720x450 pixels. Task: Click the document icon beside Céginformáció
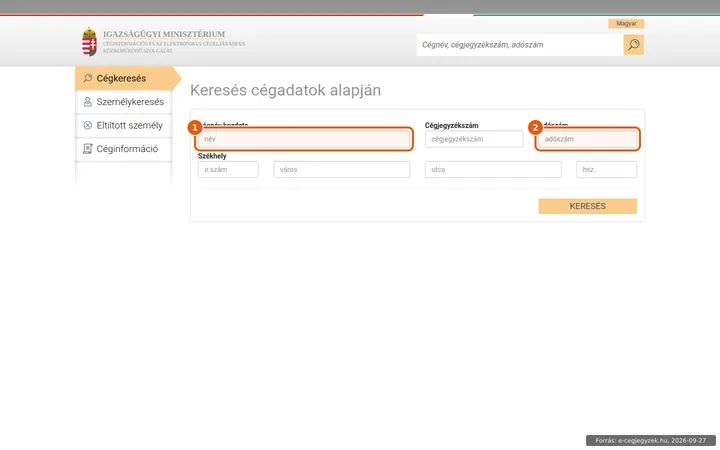[88, 149]
